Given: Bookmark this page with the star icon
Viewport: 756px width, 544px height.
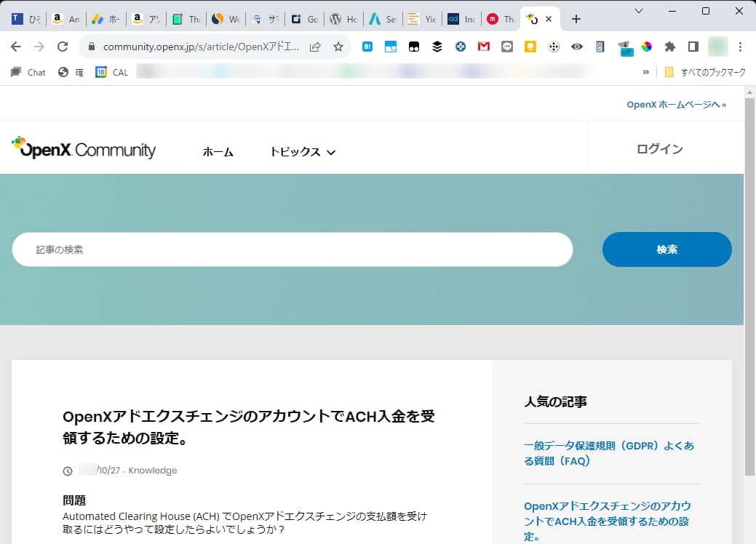Looking at the screenshot, I should click(338, 47).
